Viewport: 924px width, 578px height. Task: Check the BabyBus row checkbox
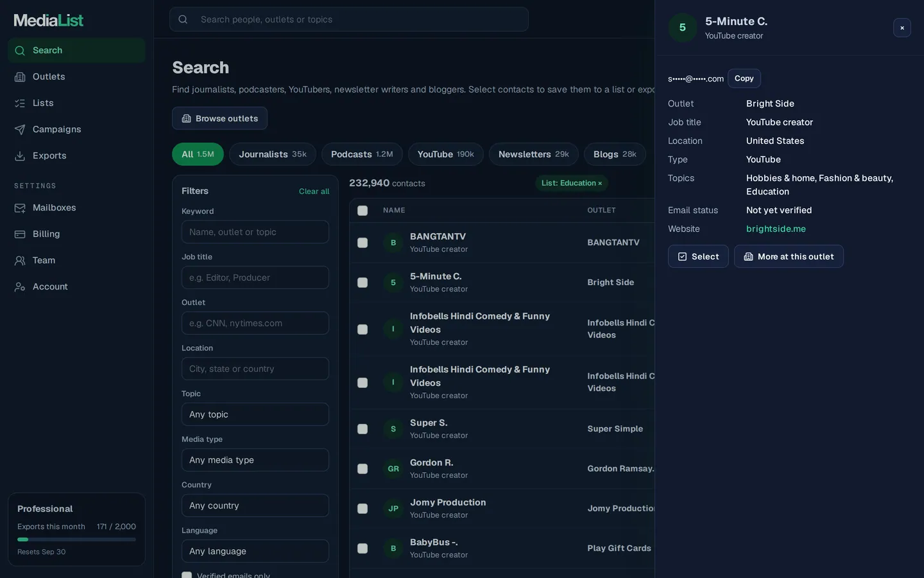click(363, 548)
